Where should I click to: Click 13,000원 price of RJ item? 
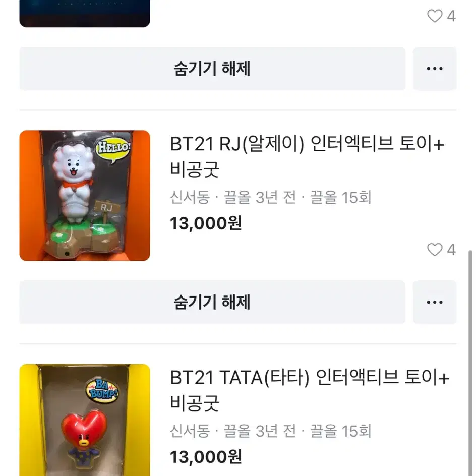(206, 223)
